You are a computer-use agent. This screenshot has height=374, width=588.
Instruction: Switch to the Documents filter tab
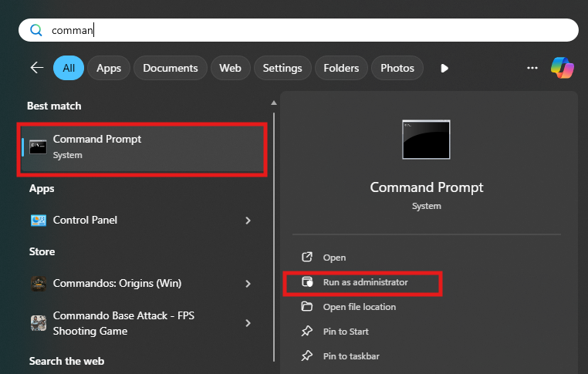click(x=171, y=68)
